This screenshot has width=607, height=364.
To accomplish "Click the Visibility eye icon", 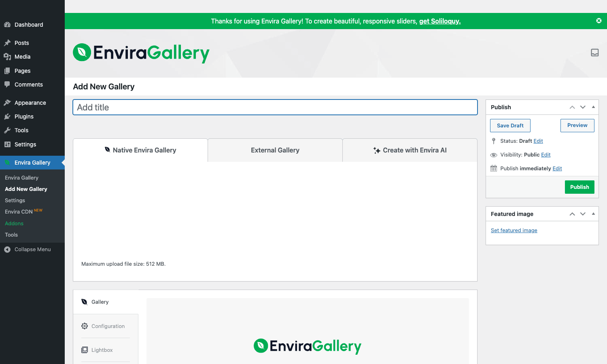I will (494, 155).
